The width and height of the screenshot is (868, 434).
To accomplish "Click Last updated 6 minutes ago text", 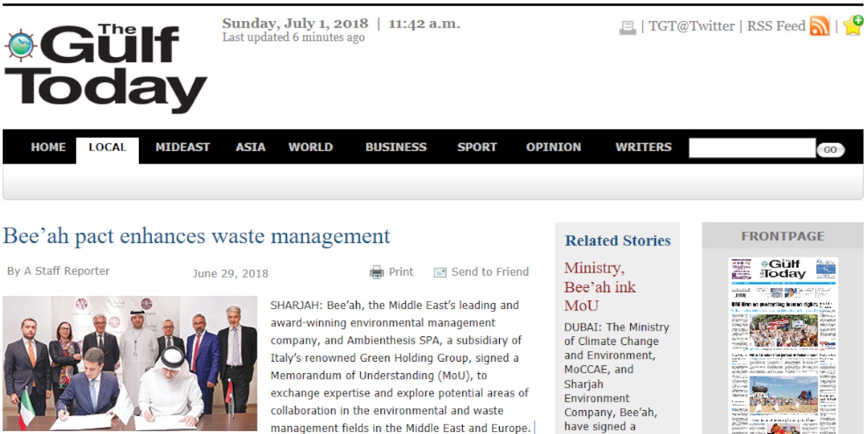I will point(293,38).
